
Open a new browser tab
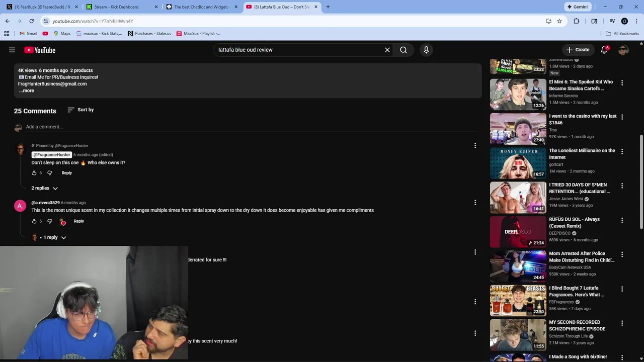328,7
